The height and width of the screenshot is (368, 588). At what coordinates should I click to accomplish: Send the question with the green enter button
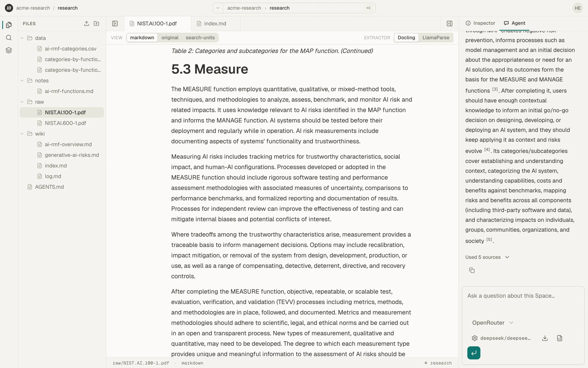click(x=474, y=353)
